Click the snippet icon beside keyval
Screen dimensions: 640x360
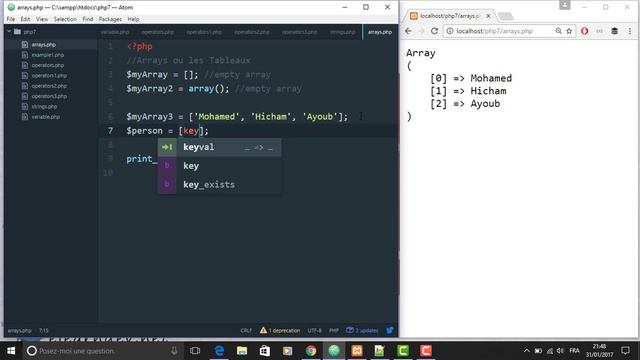click(x=167, y=147)
